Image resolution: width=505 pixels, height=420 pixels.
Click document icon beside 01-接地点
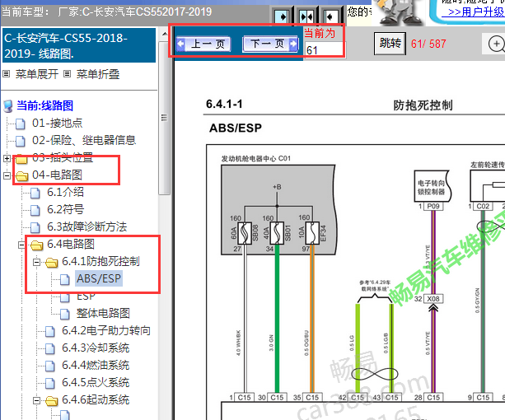tap(21, 124)
